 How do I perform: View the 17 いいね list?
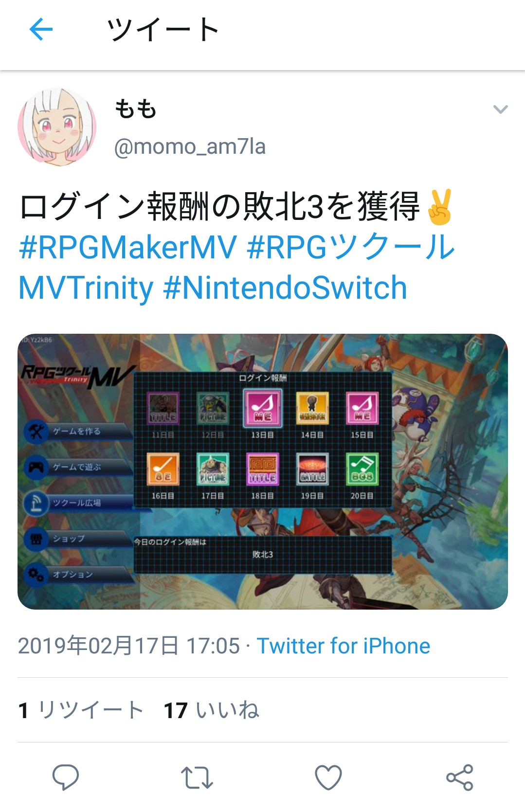[212, 710]
